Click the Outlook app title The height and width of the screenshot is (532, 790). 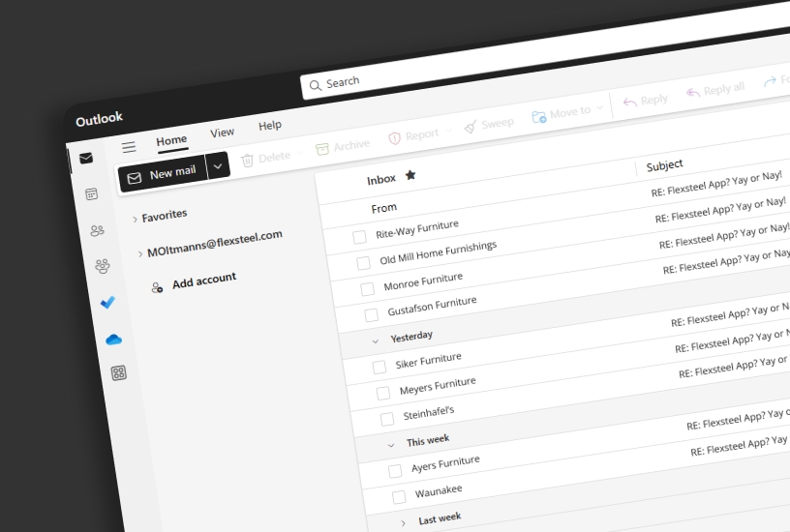pos(99,119)
